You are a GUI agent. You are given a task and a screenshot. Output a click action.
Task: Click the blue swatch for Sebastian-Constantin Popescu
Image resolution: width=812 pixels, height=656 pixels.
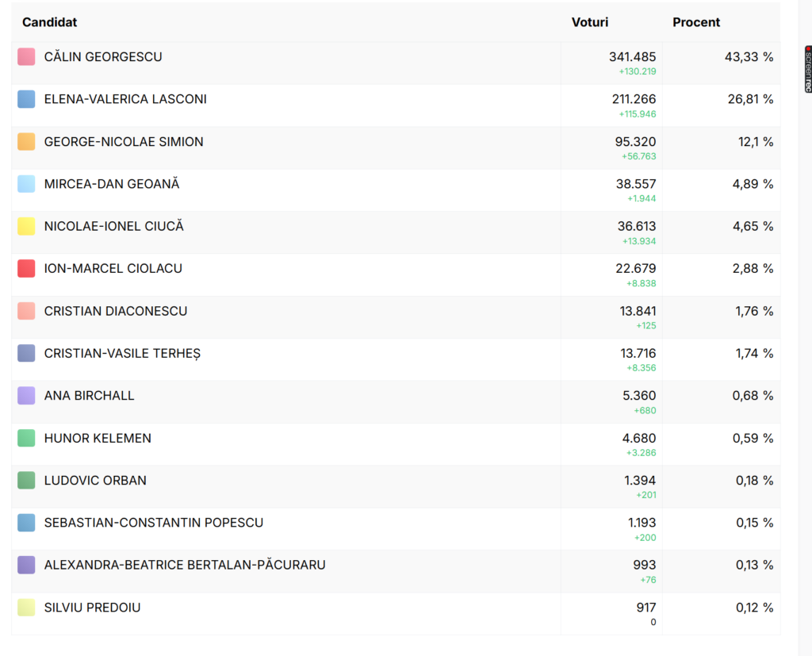26,523
